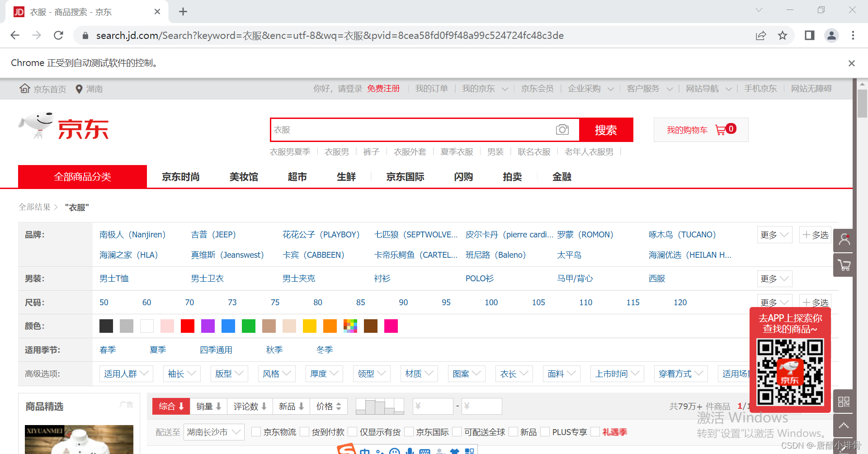Click the camera image-search icon
The width and height of the screenshot is (868, 454).
(562, 130)
